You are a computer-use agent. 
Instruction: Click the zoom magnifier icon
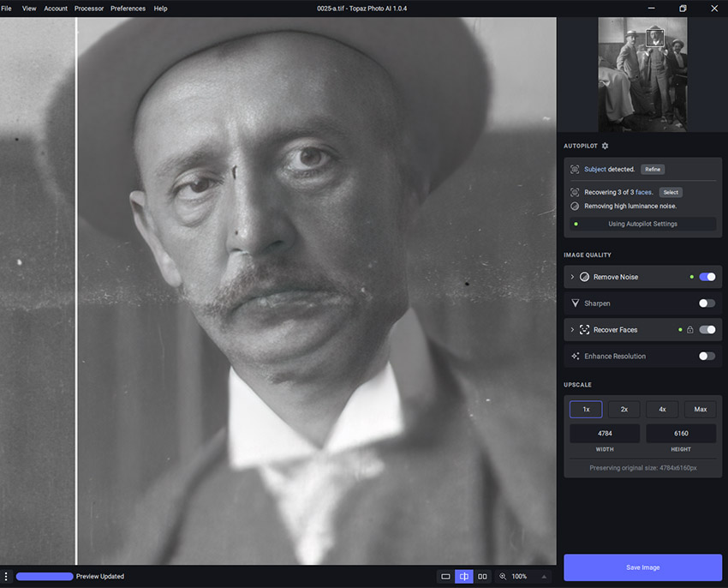pyautogui.click(x=503, y=577)
